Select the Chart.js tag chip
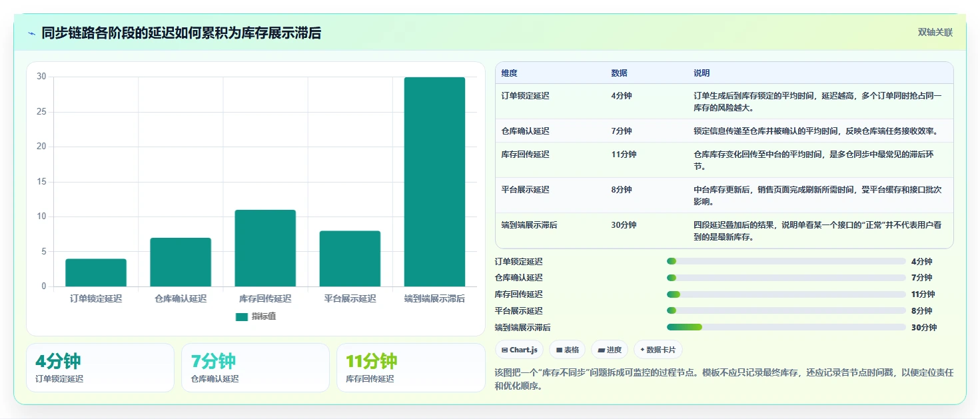 pyautogui.click(x=520, y=350)
